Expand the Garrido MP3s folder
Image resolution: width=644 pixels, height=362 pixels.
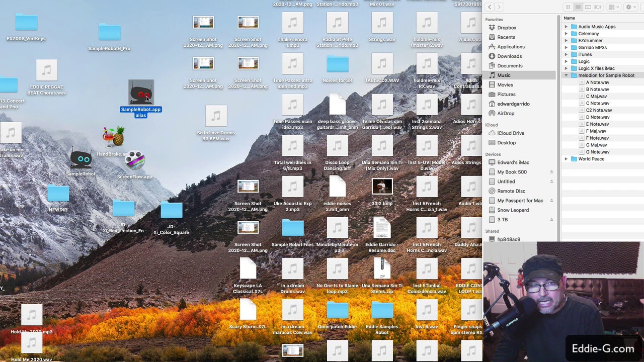click(566, 48)
